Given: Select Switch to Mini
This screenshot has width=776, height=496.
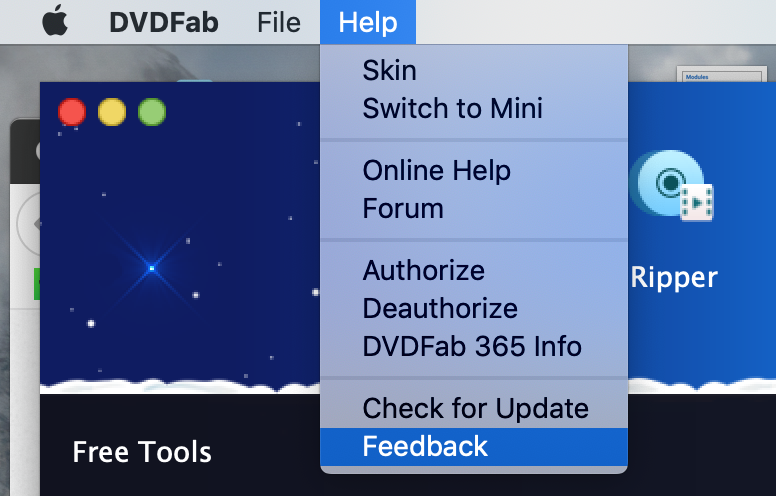Looking at the screenshot, I should click(474, 108).
